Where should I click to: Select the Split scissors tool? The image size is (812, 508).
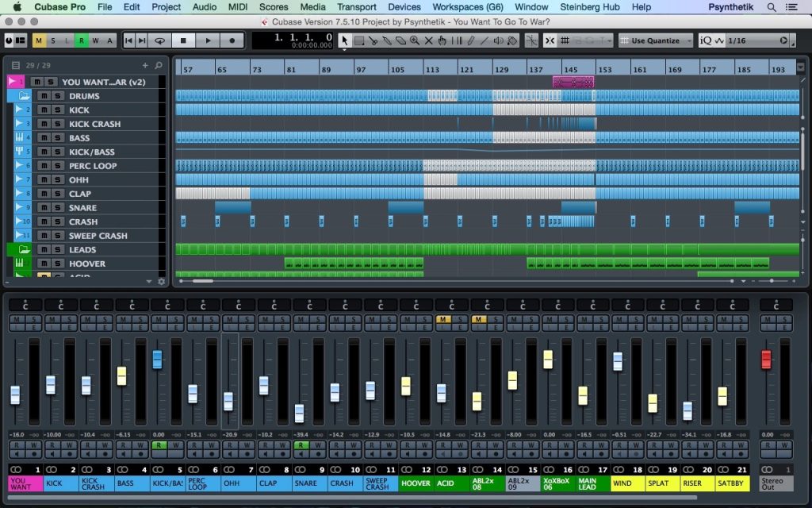tap(373, 40)
